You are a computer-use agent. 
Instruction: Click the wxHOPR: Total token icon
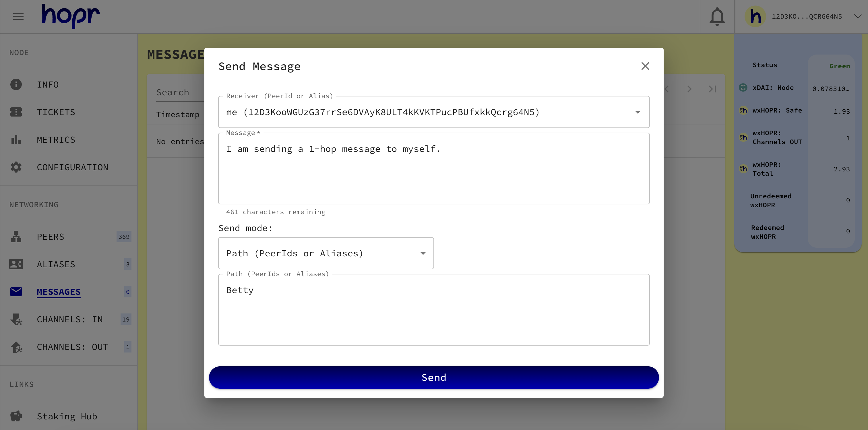743,169
